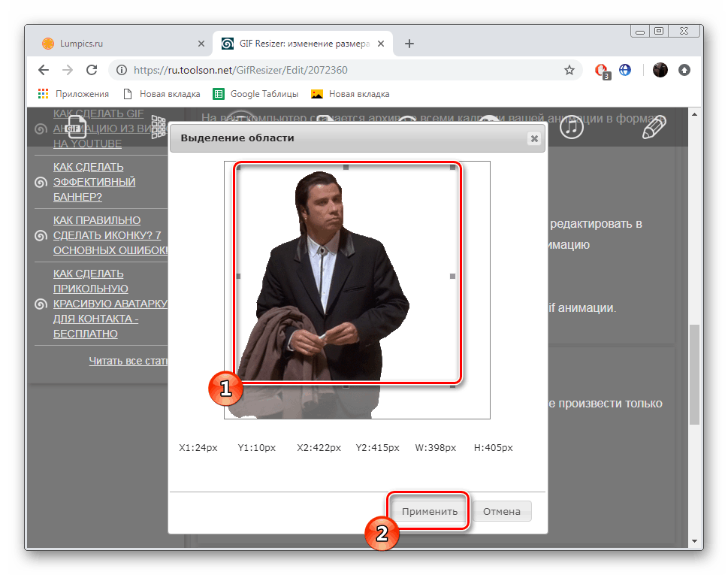Open first Новая вкладка bookmark

162,94
